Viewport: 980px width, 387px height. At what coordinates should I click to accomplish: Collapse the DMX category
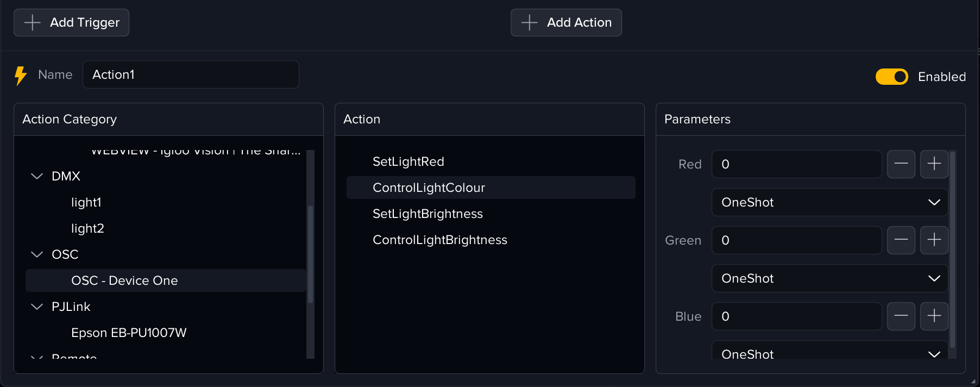tap(37, 176)
